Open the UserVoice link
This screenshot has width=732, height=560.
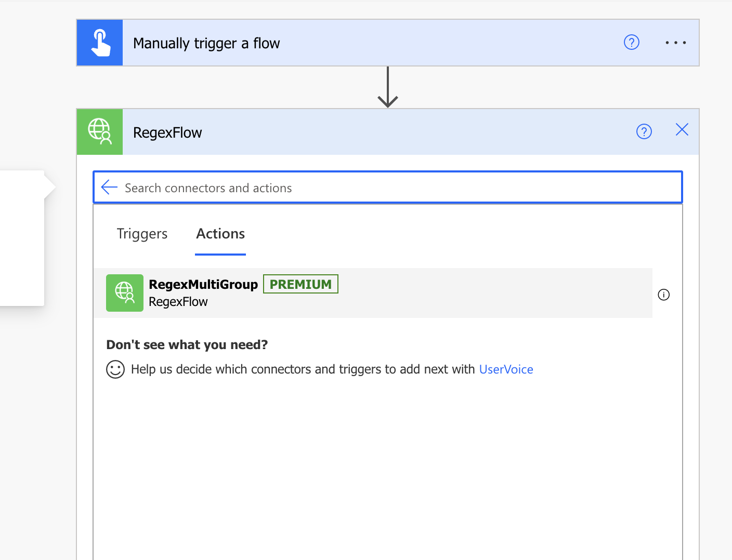pyautogui.click(x=506, y=369)
